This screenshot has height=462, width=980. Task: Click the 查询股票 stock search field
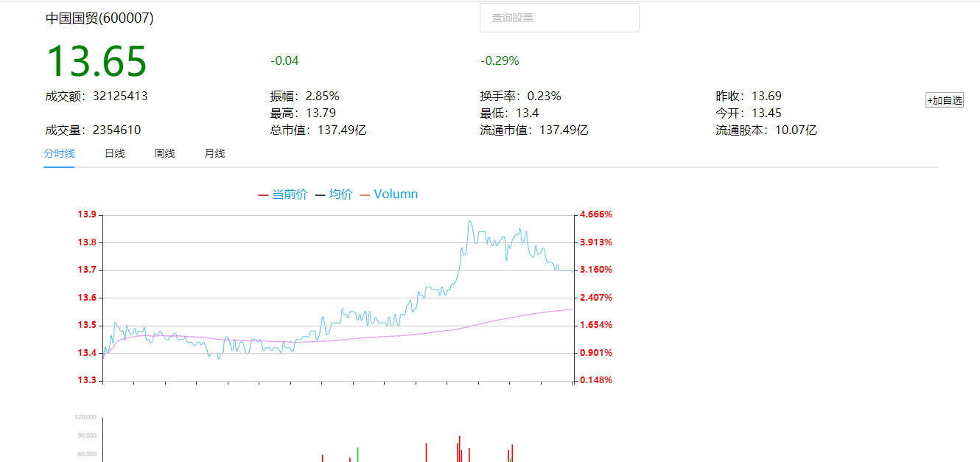click(559, 18)
